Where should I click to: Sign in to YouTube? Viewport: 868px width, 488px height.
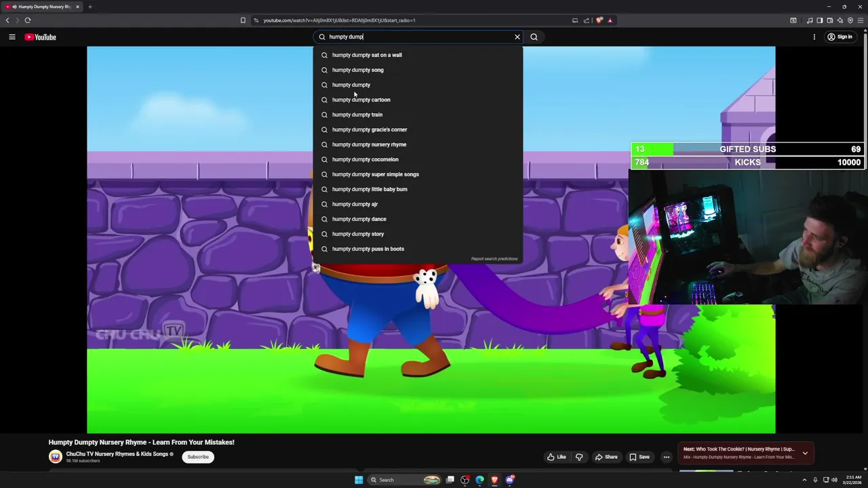pos(840,37)
